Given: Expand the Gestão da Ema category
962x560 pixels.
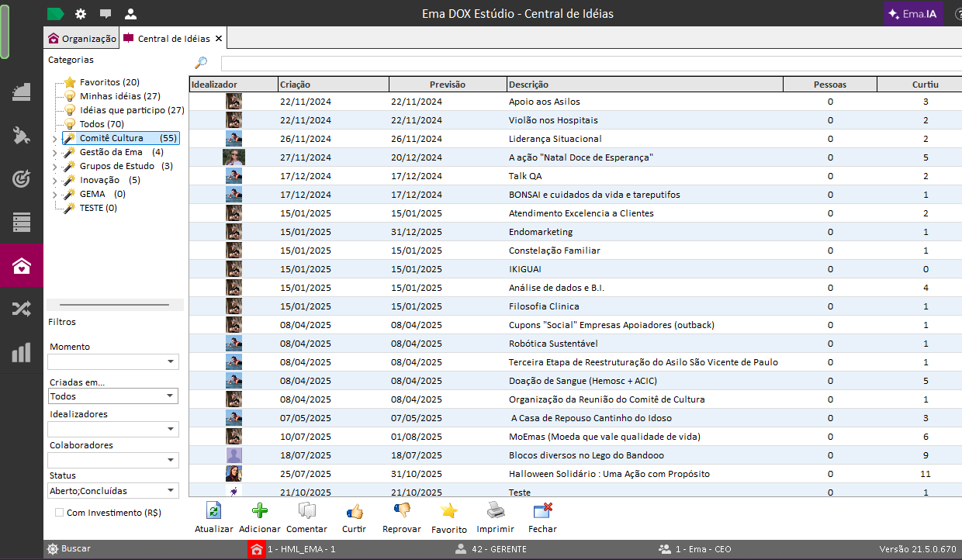Looking at the screenshot, I should [54, 153].
